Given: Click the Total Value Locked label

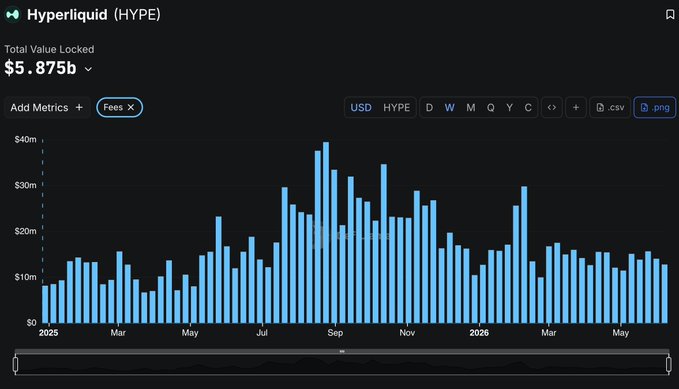Looking at the screenshot, I should click(49, 49).
